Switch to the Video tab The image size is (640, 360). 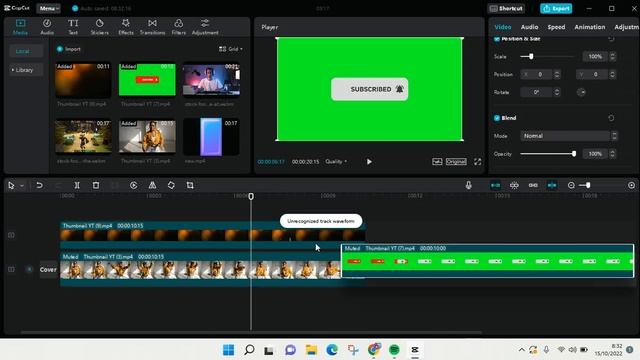pyautogui.click(x=502, y=27)
